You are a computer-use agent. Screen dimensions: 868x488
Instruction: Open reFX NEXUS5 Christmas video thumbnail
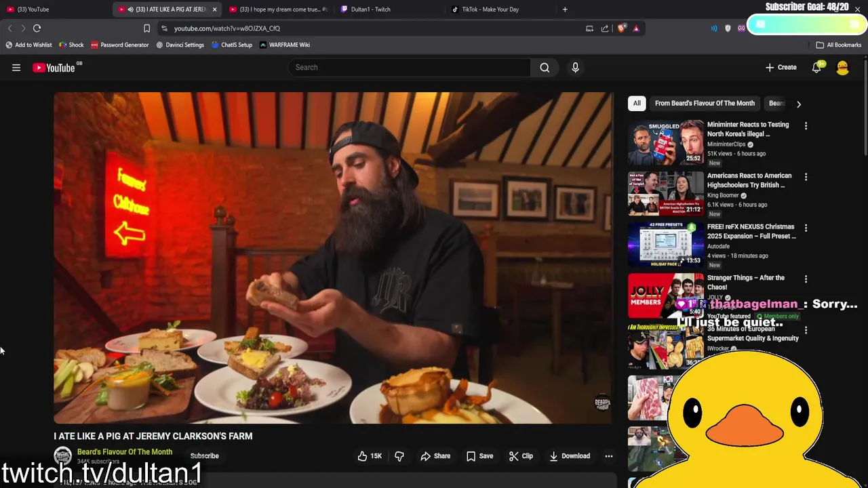point(666,244)
